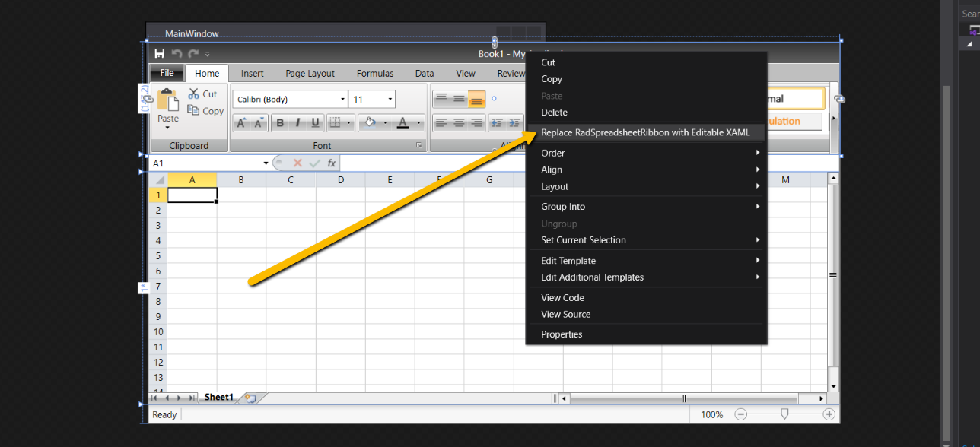
Task: Toggle align text left
Action: [441, 122]
